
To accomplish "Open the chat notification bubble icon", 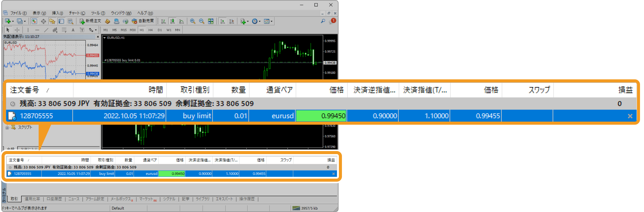I will pyautogui.click(x=332, y=21).
